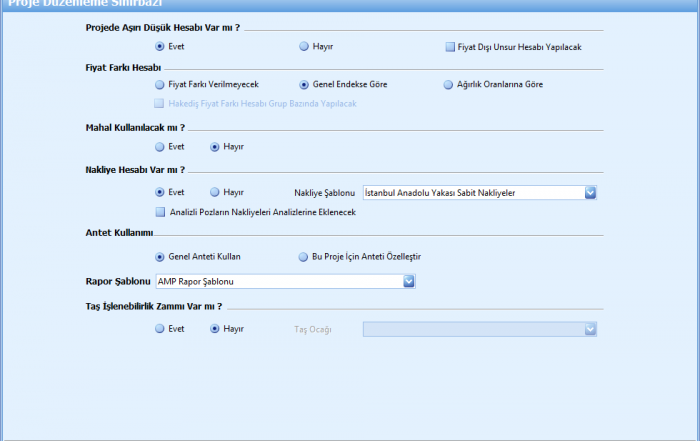Select Evet for Taş İşlenebilirlik Zammı
The image size is (700, 441).
(x=160, y=328)
